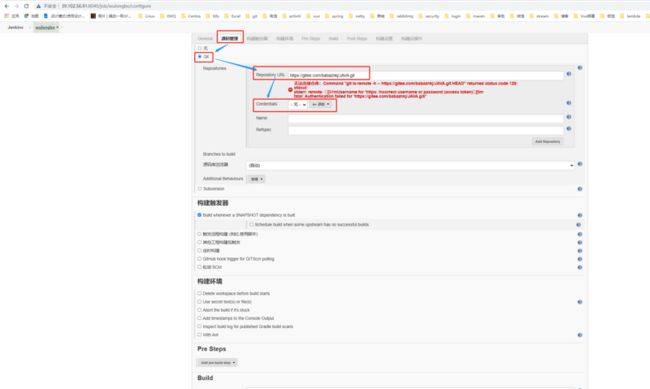Viewport: 650px width, 389px height.
Task: Select the Subversion radio option
Action: tap(200, 189)
